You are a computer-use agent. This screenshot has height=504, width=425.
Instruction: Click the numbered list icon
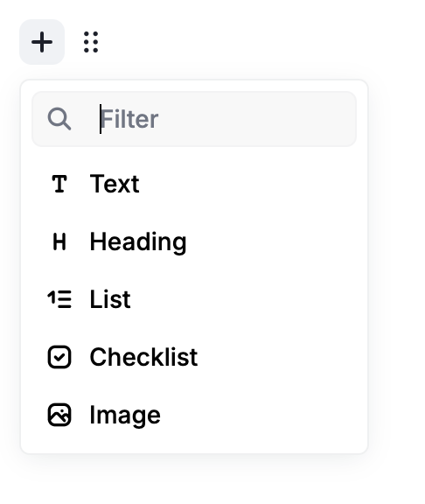(59, 299)
